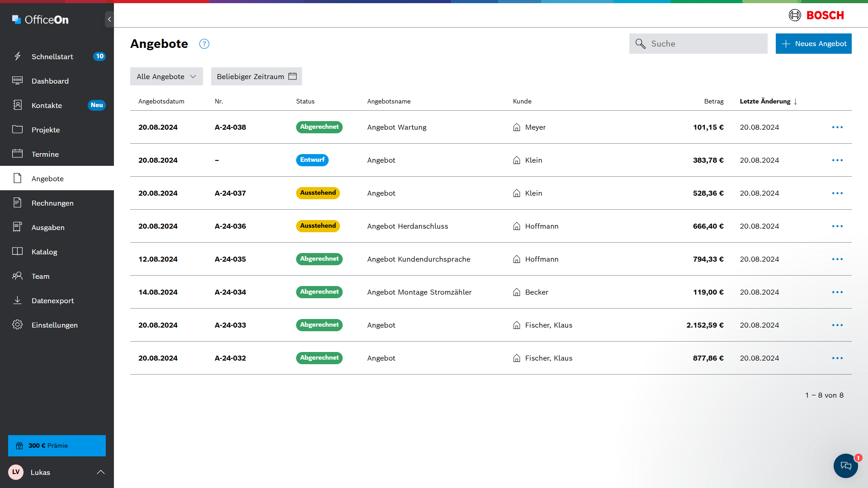Collapse the Lukas user menu

100,472
